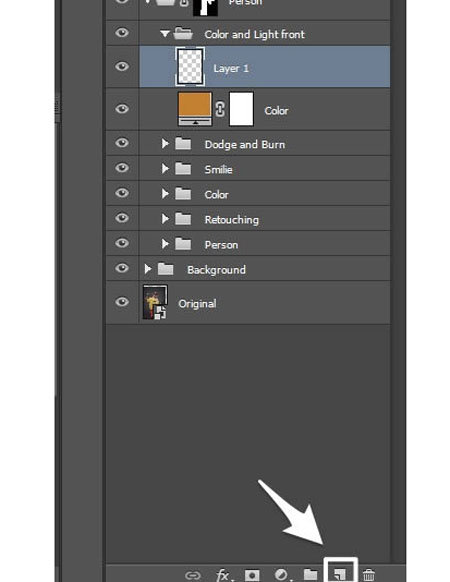
Task: Open the adjustment layer half-circle icon
Action: tap(281, 575)
